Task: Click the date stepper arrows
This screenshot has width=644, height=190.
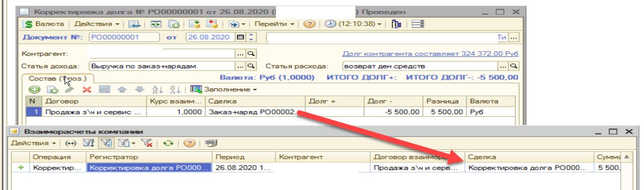Action: [x=251, y=37]
